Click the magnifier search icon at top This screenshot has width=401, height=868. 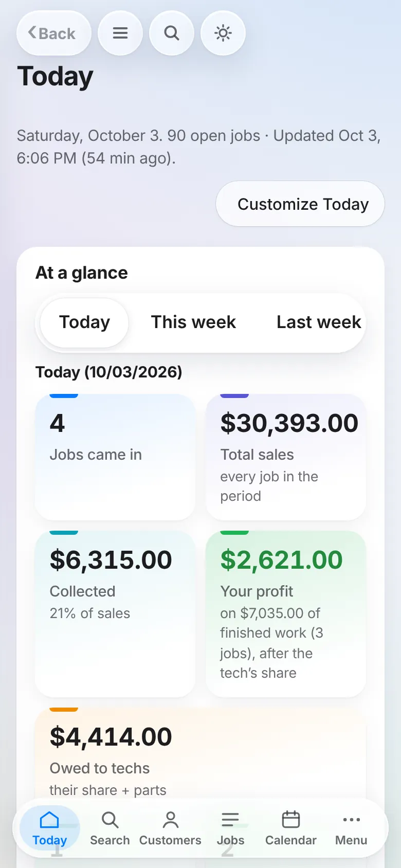coord(172,33)
